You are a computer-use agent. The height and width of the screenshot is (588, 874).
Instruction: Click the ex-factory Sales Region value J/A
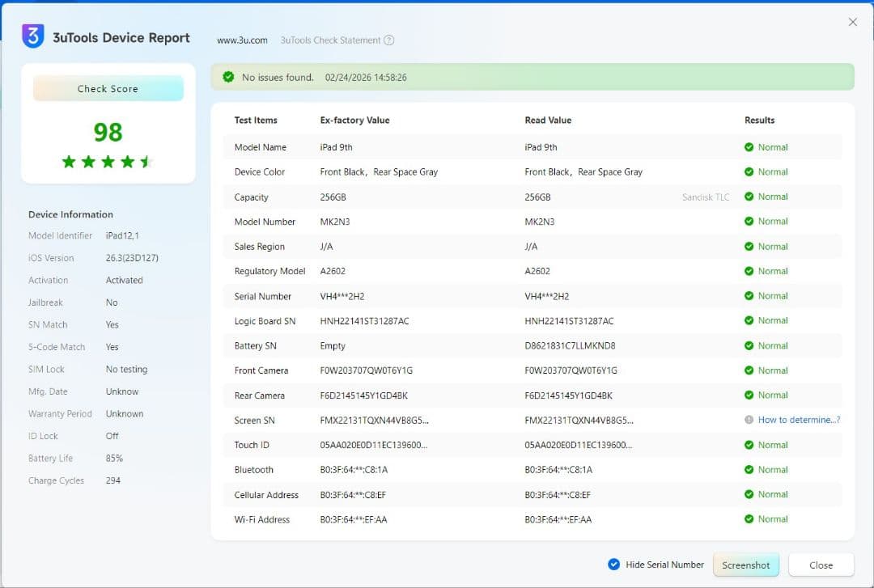327,247
